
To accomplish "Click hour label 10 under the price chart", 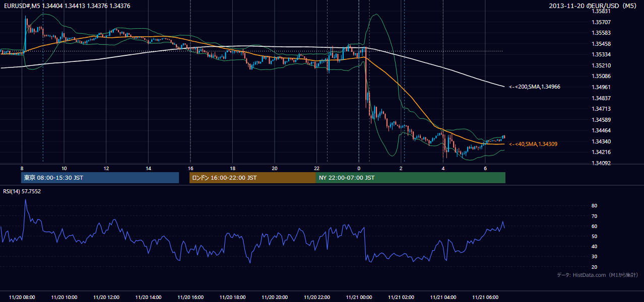I will click(64, 168).
